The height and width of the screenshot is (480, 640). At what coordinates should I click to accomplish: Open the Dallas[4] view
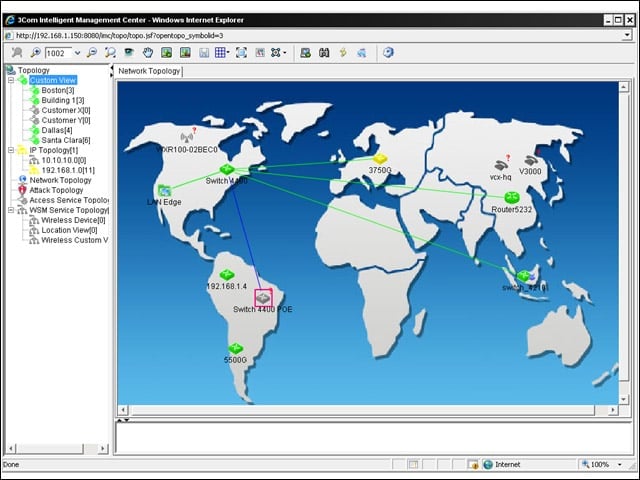click(57, 130)
